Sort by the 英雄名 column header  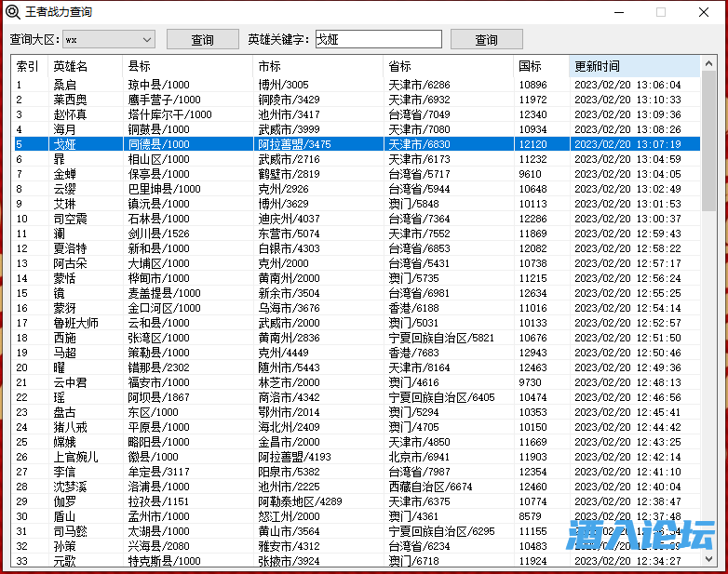click(85, 66)
